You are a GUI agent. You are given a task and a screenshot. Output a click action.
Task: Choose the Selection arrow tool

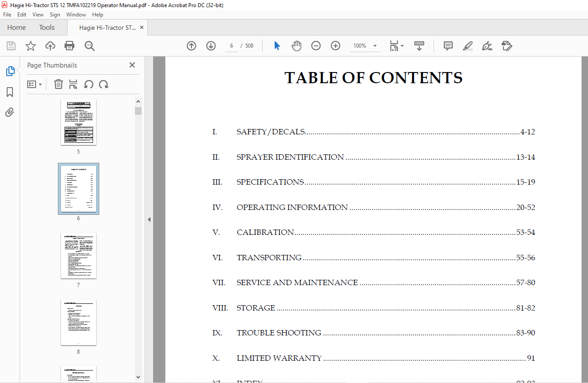coord(277,46)
